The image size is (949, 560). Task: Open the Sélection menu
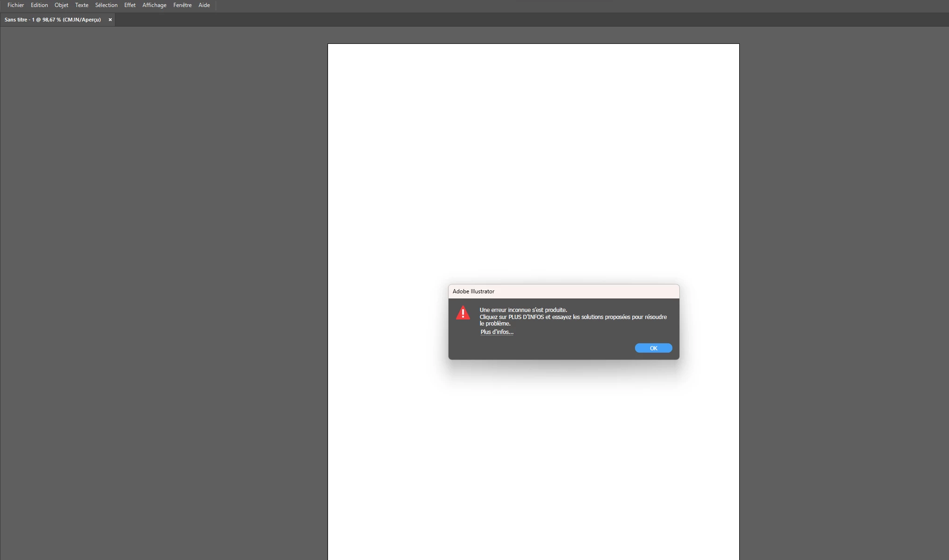pos(106,5)
